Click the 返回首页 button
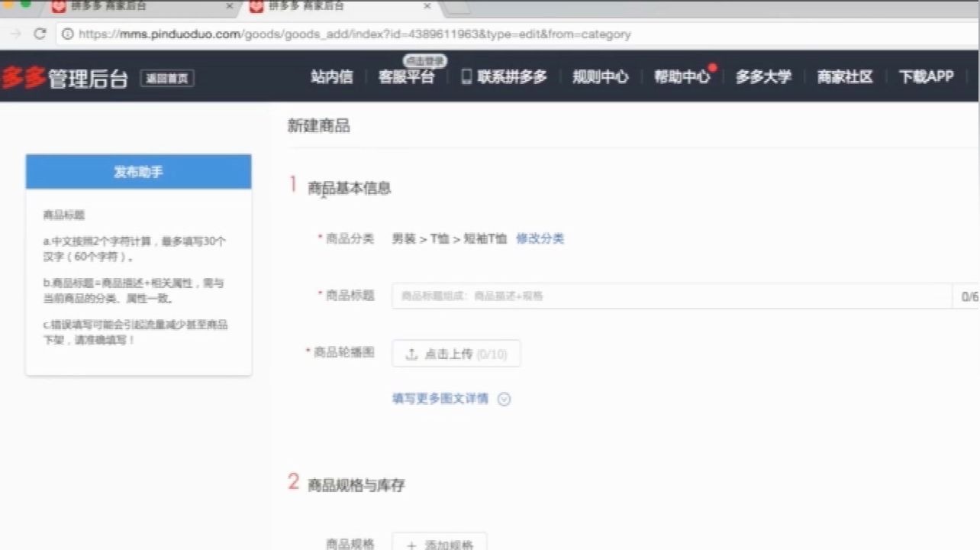 click(167, 78)
